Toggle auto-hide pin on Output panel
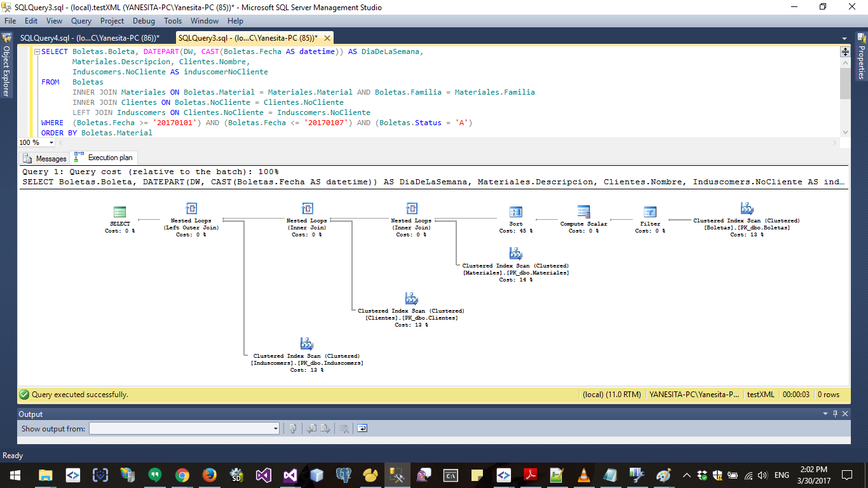868x488 pixels. 835,414
